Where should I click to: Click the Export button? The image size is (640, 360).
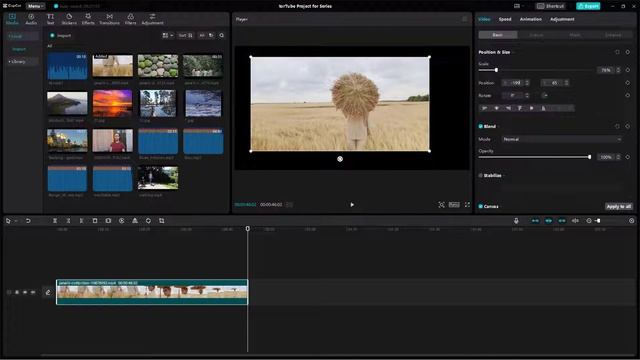click(588, 6)
